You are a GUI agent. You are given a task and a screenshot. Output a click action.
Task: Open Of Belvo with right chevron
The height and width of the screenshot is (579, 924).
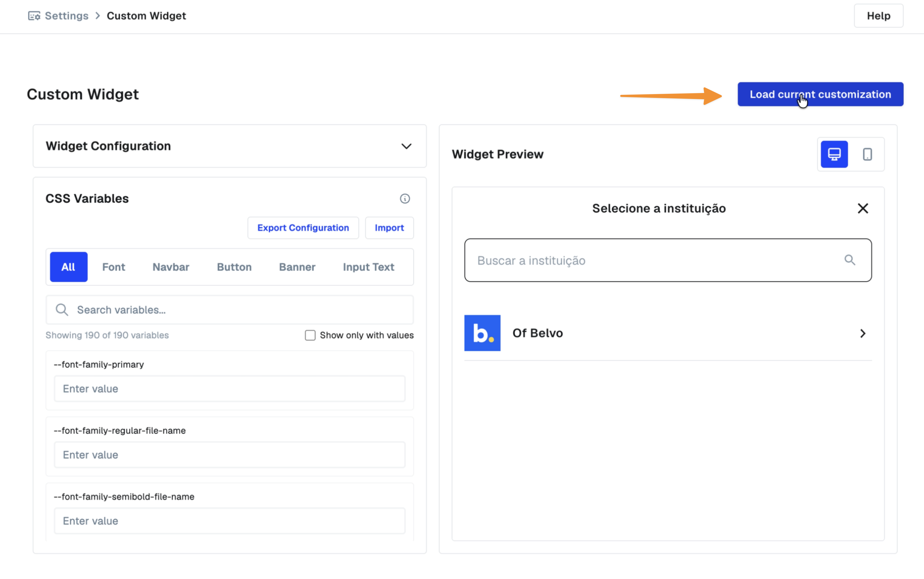[x=863, y=333]
